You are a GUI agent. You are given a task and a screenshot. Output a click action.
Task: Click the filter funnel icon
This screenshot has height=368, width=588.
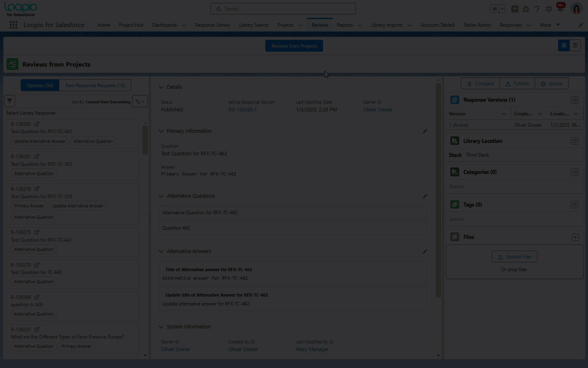tap(10, 101)
